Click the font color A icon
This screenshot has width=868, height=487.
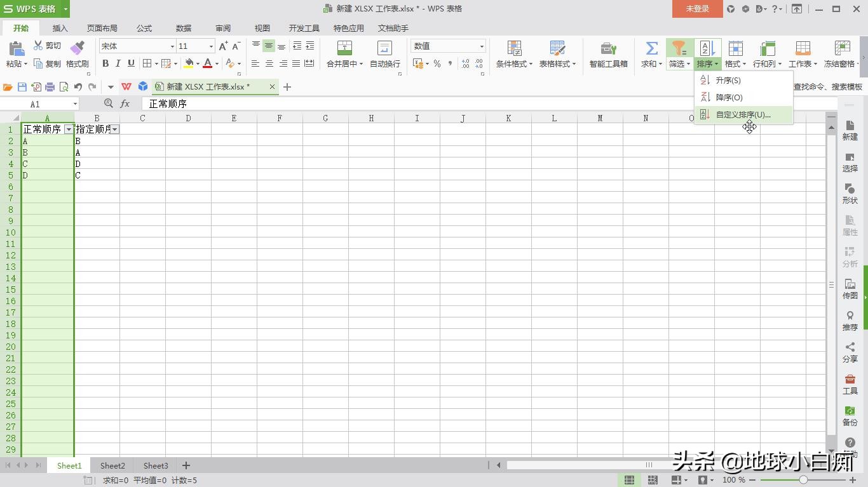(x=207, y=63)
